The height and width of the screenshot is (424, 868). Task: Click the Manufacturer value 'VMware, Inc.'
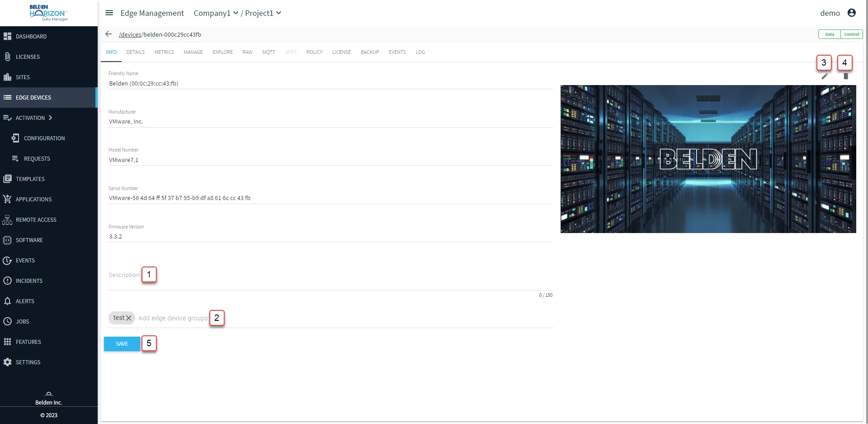[126, 122]
